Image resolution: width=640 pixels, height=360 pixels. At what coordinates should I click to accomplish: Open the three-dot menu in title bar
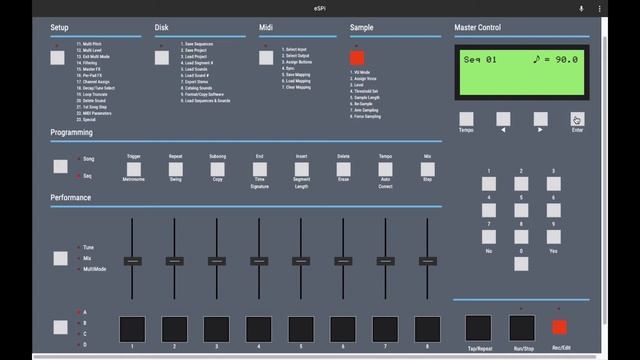tap(599, 9)
